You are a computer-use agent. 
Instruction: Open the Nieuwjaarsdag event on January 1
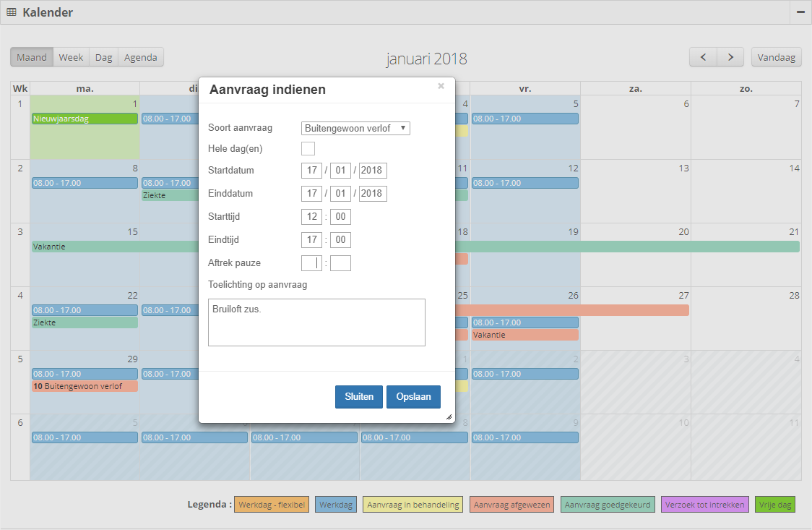tap(85, 119)
